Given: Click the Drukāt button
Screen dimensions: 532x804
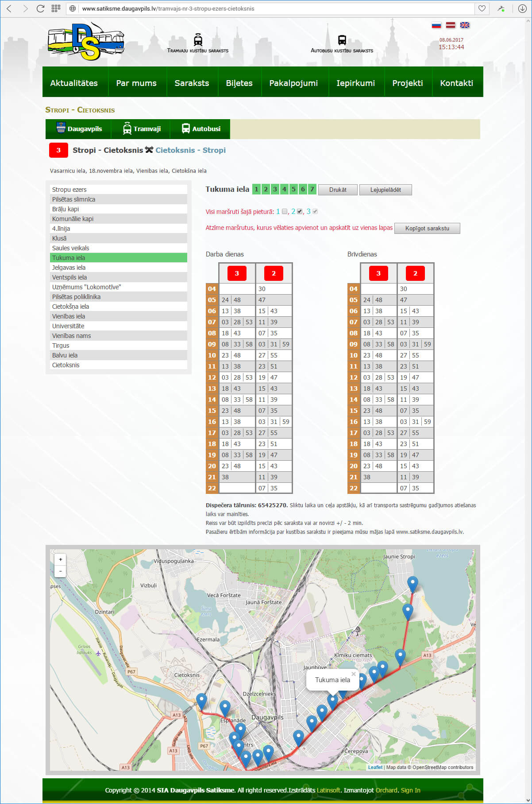Looking at the screenshot, I should tap(338, 190).
